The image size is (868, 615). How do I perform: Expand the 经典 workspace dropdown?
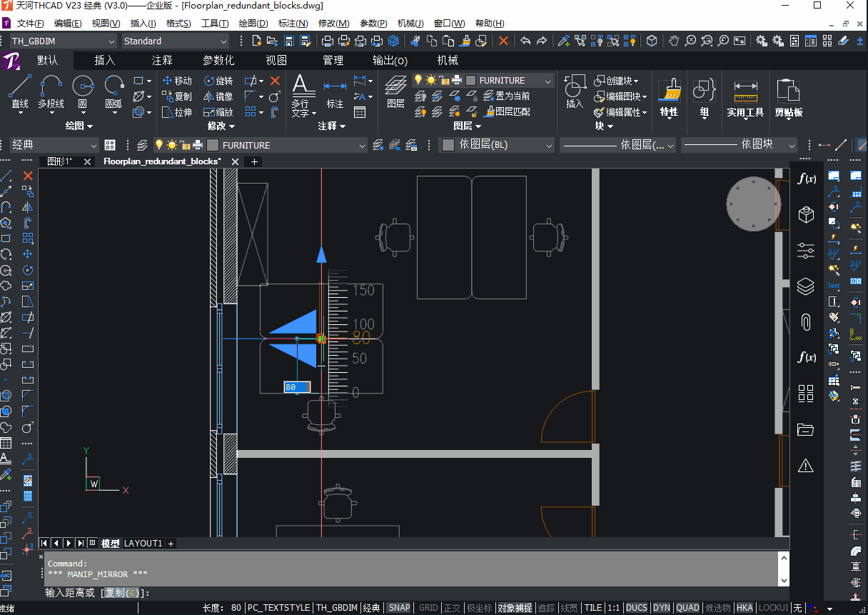click(x=54, y=145)
